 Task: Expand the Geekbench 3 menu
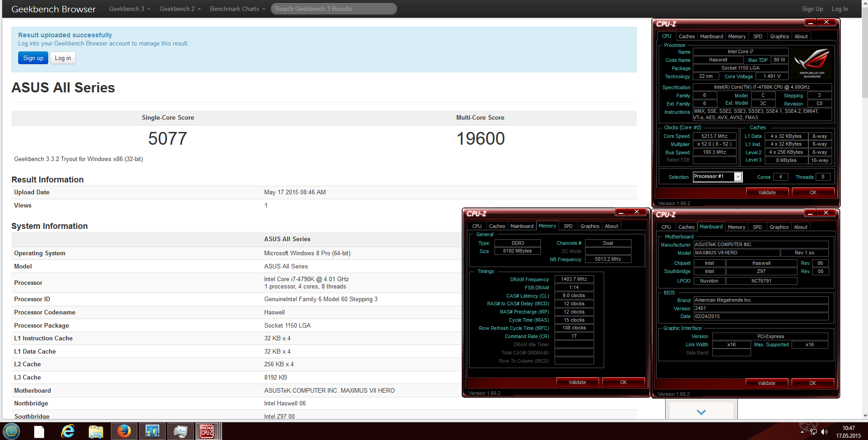coord(130,9)
